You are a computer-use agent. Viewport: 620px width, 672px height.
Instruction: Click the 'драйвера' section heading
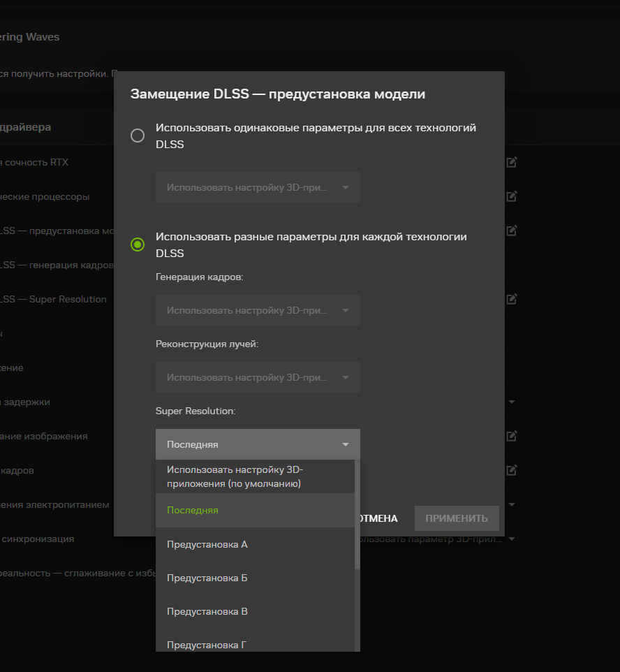tap(25, 127)
